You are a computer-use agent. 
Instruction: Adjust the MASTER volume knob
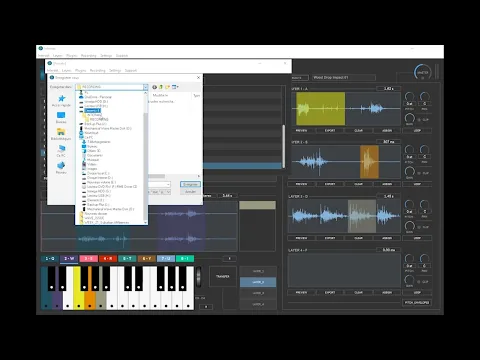coord(422,72)
